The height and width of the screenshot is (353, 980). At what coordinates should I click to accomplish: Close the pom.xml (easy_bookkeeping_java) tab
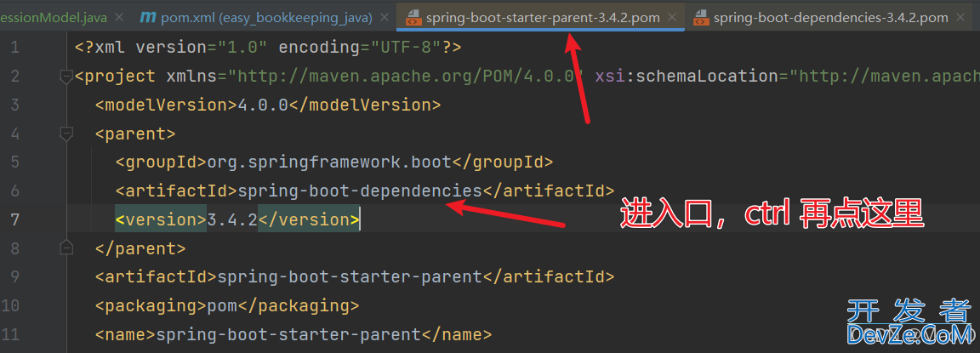click(385, 18)
